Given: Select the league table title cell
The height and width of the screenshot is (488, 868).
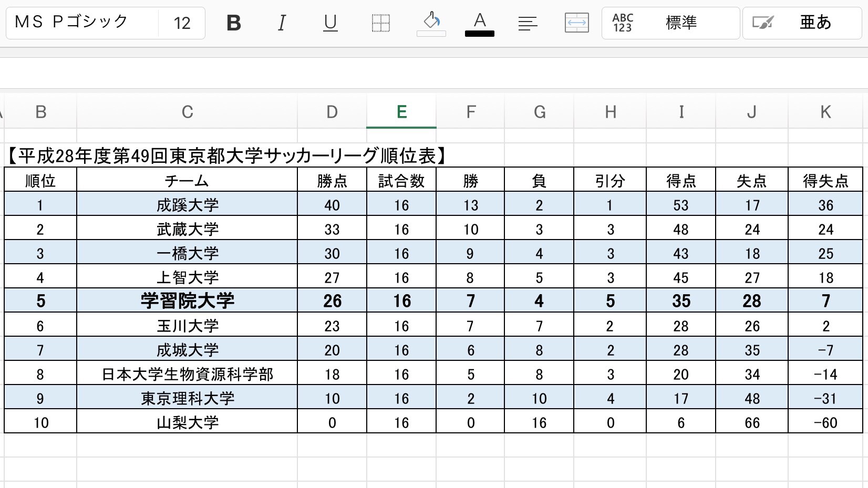Looking at the screenshot, I should click(227, 156).
